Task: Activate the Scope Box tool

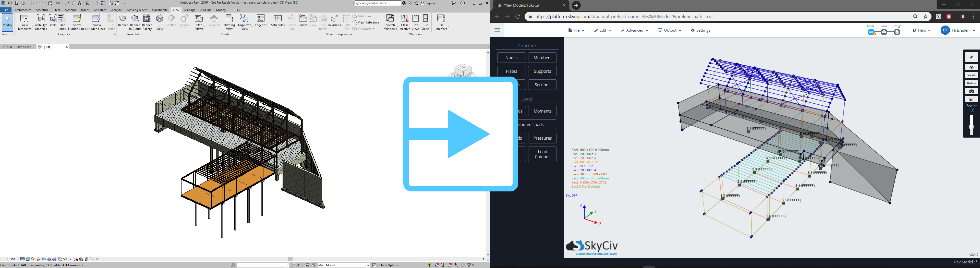Action: [292, 22]
